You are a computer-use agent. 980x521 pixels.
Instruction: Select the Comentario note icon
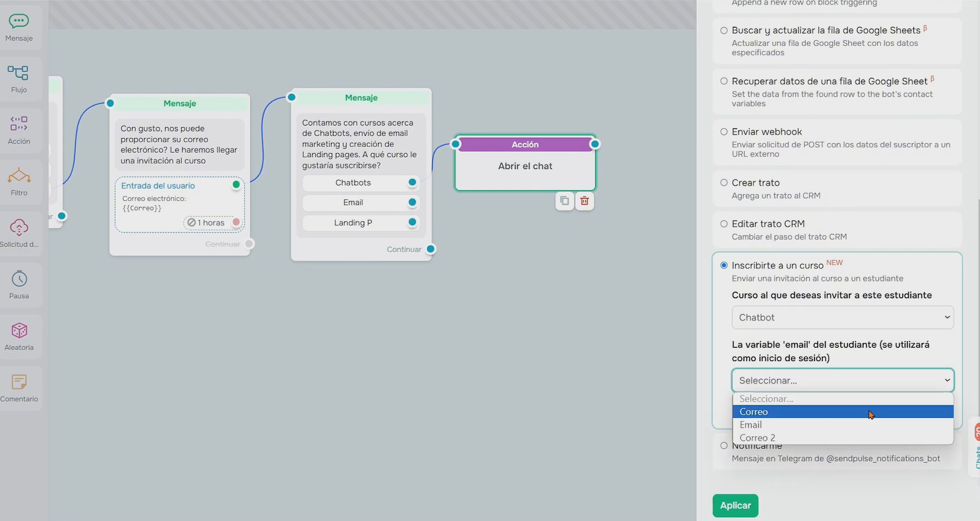coord(19,382)
